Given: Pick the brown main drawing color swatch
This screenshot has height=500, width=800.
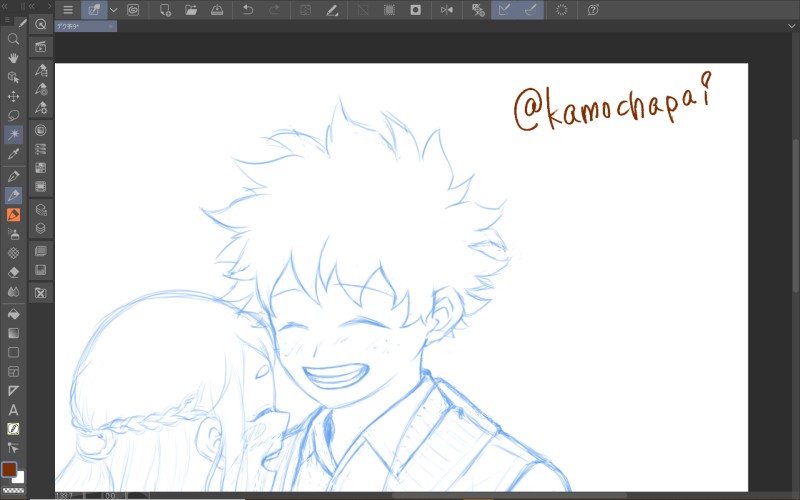Looking at the screenshot, I should (x=9, y=469).
